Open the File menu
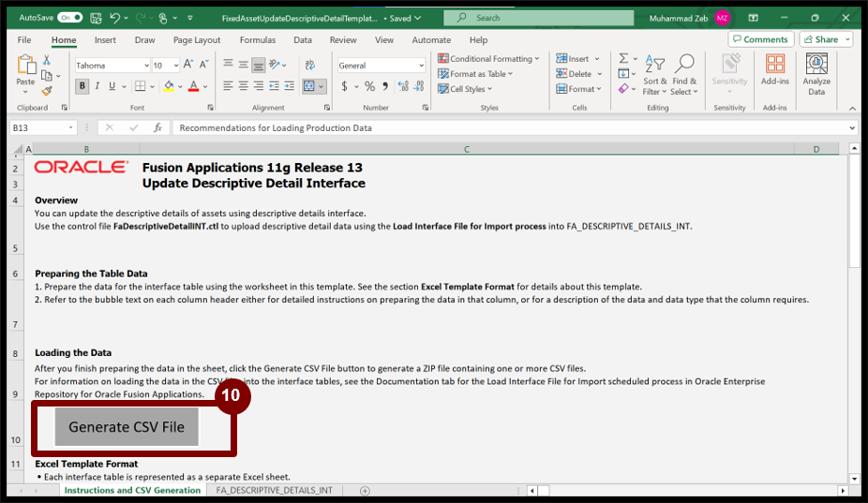This screenshot has width=868, height=503. [x=24, y=40]
